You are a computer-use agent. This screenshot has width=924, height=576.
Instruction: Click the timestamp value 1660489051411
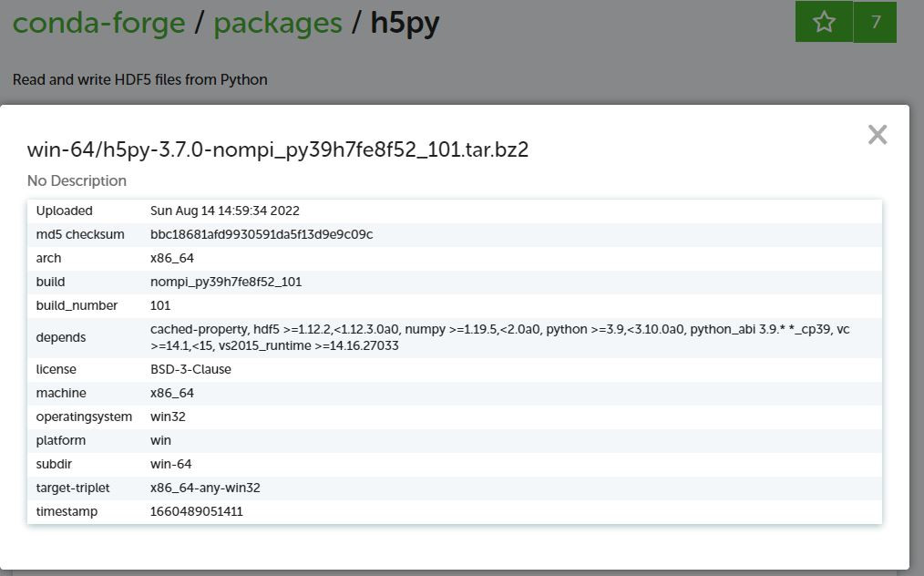pyautogui.click(x=196, y=511)
